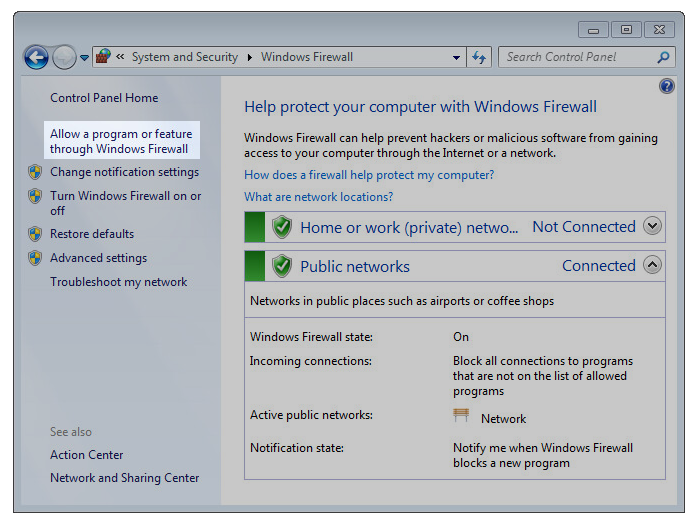Open the recent pages dropdown arrow
The image size is (696, 527).
pos(84,57)
